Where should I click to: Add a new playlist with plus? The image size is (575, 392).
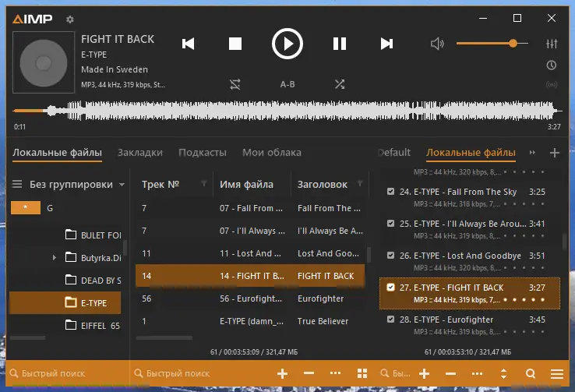[x=555, y=153]
